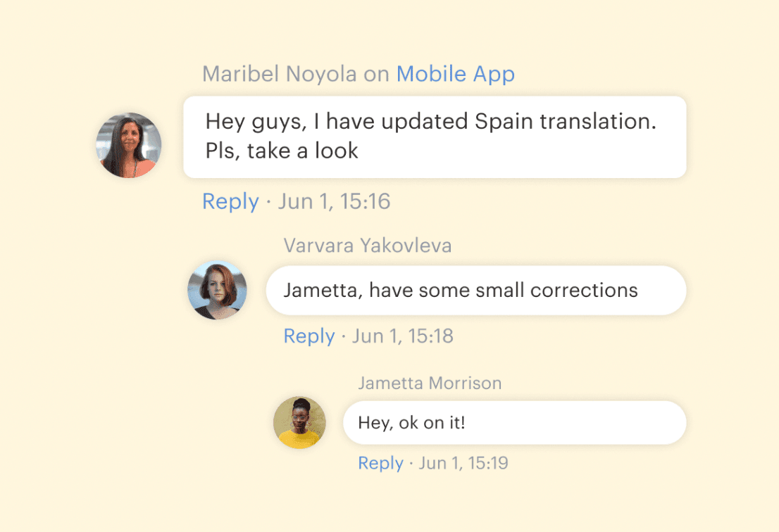Reply to Jametta's "Hey, ok on it!" comment
This screenshot has width=779, height=532.
coord(380,463)
